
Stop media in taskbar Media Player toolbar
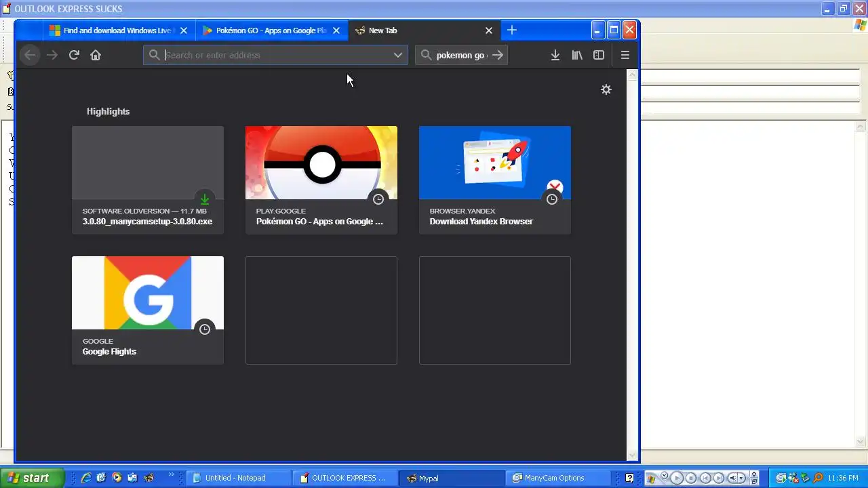tap(690, 478)
